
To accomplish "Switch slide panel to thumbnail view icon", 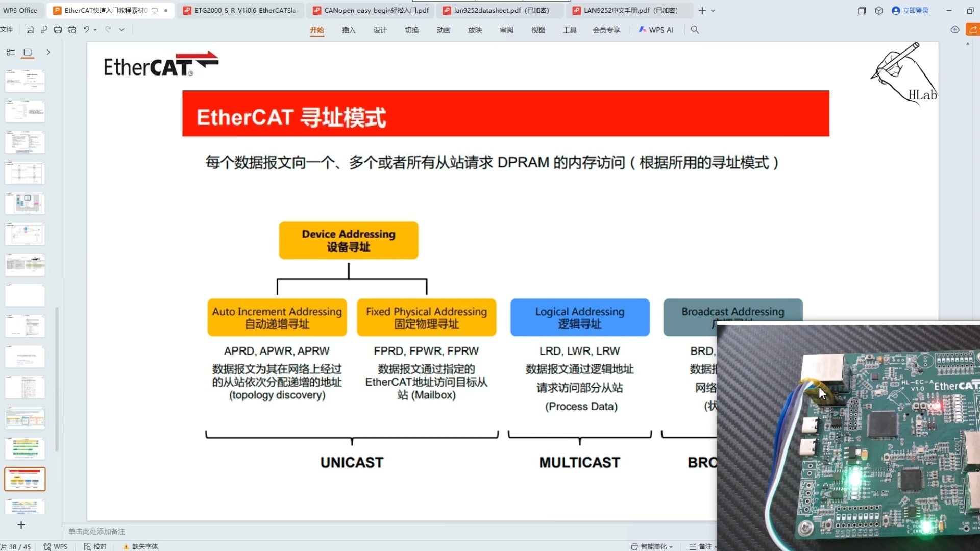I will pyautogui.click(x=28, y=52).
